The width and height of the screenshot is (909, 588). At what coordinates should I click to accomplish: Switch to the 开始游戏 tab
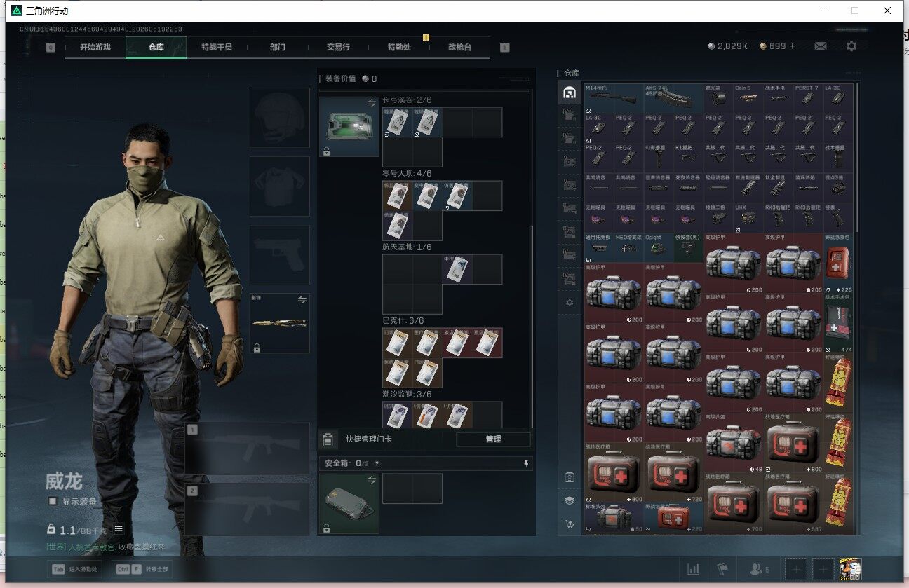(95, 47)
